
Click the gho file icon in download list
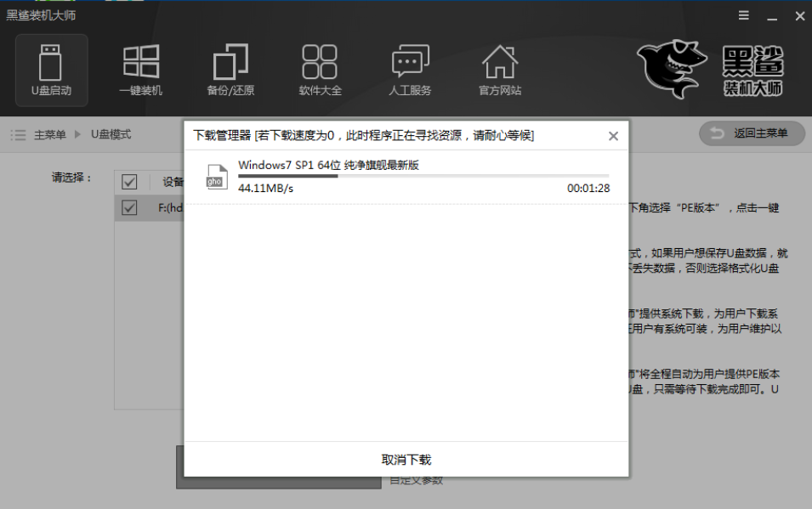[x=217, y=177]
